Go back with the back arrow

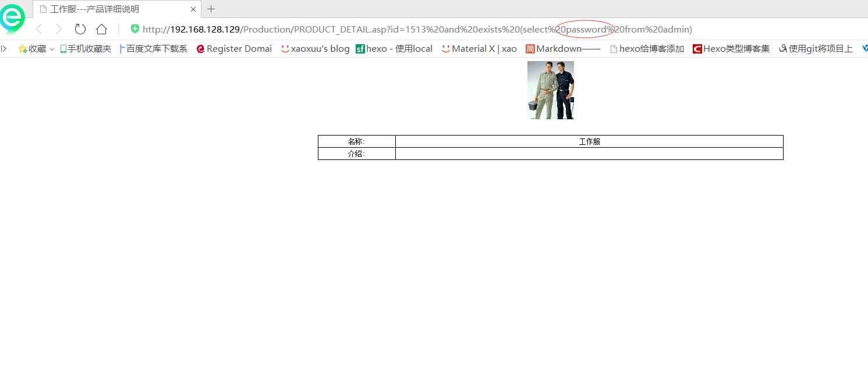39,29
